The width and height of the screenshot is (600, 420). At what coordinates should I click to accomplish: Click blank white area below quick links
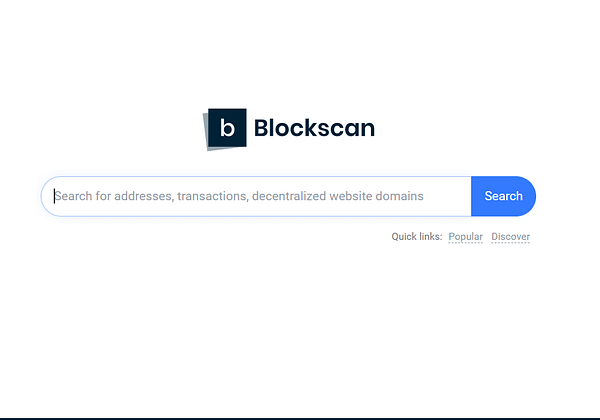pyautogui.click(x=300, y=325)
